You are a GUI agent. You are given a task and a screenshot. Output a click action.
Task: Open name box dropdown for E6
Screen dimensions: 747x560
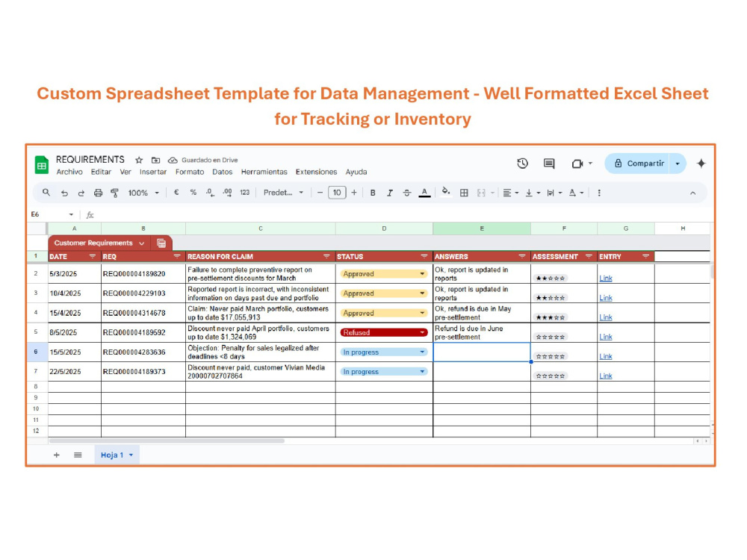point(71,214)
